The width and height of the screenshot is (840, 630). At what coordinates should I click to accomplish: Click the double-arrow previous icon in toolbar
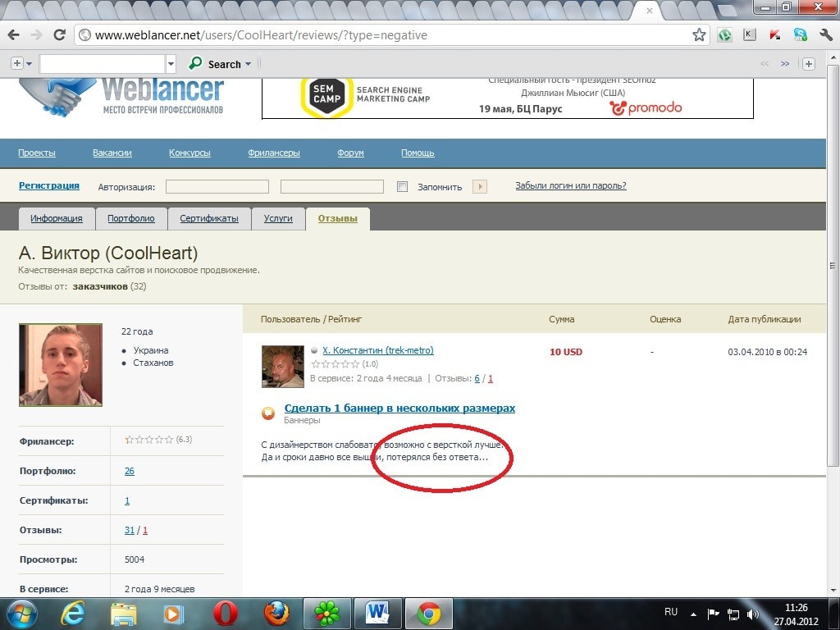coord(765,64)
